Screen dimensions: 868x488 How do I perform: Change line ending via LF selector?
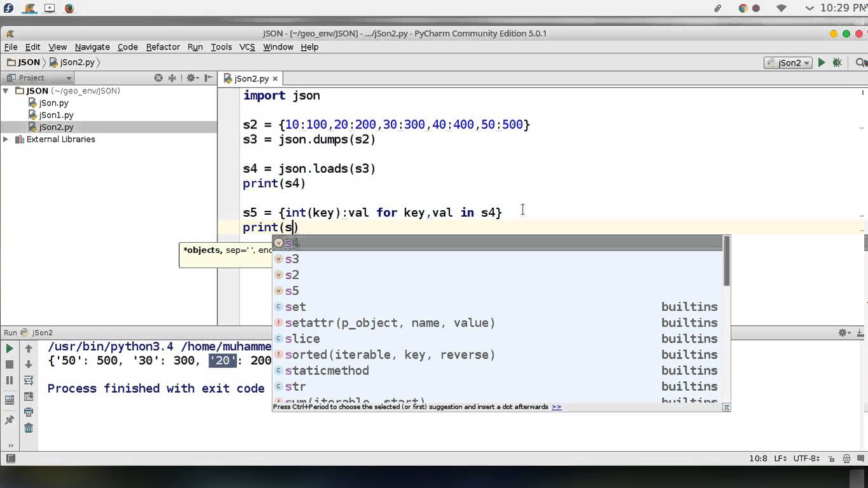click(780, 458)
